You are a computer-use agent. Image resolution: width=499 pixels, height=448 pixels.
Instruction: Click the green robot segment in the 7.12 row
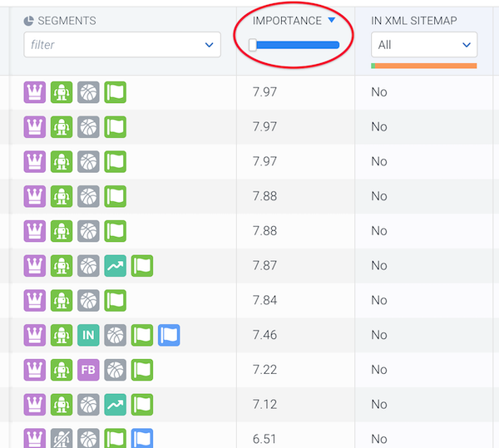62,405
